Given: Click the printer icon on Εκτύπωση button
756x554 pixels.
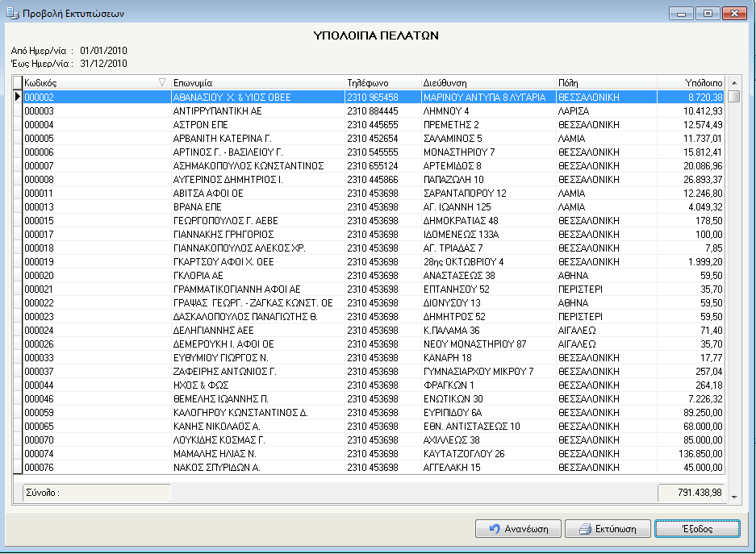Looking at the screenshot, I should (585, 529).
